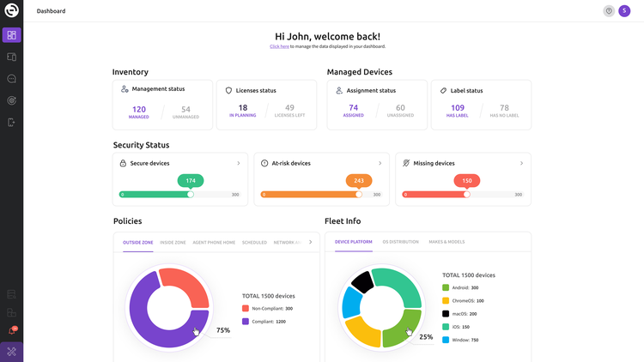This screenshot has height=362, width=644.
Task: Click the Secure devices slider handle
Action: (x=191, y=195)
